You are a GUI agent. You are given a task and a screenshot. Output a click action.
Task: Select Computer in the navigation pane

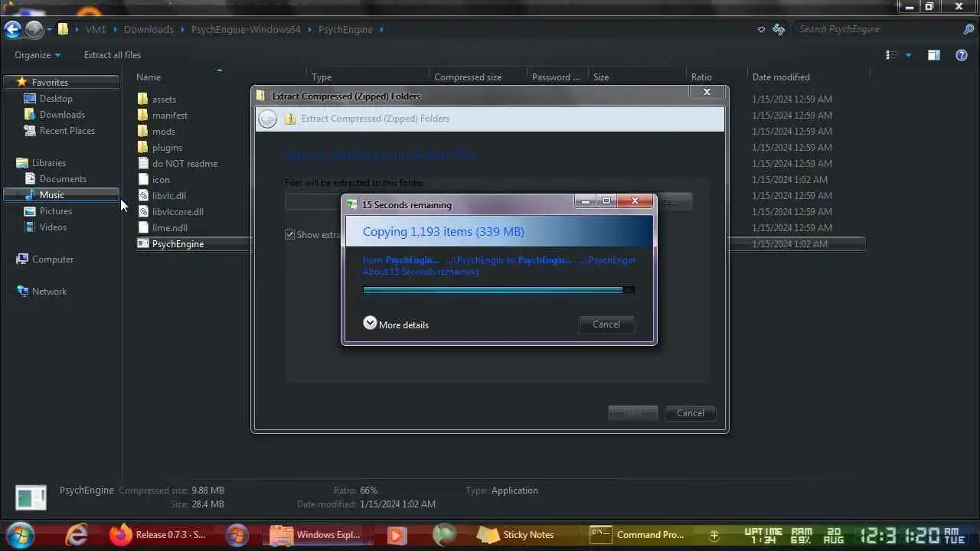(x=53, y=259)
